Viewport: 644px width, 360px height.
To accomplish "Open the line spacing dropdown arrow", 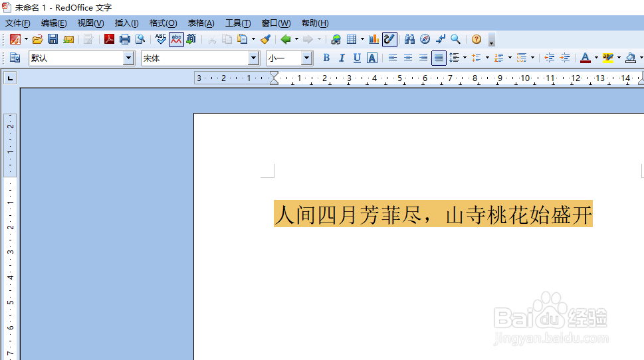I will pos(465,58).
